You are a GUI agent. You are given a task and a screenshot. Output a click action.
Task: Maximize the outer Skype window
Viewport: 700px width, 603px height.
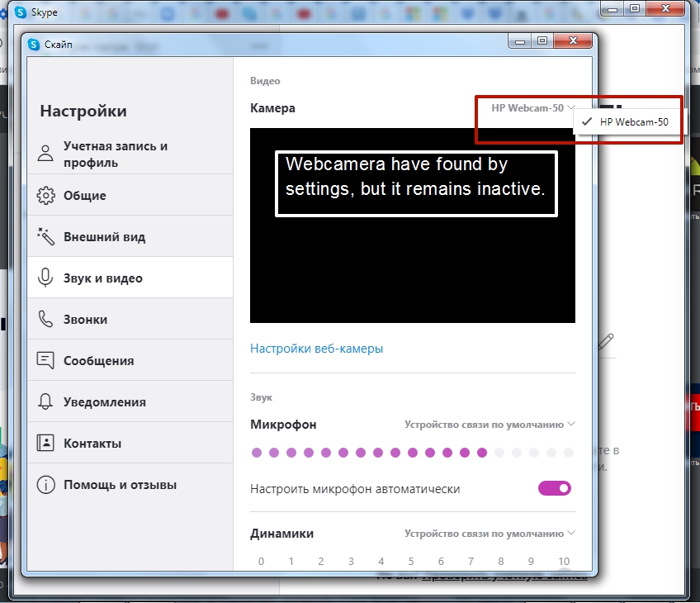[634, 8]
